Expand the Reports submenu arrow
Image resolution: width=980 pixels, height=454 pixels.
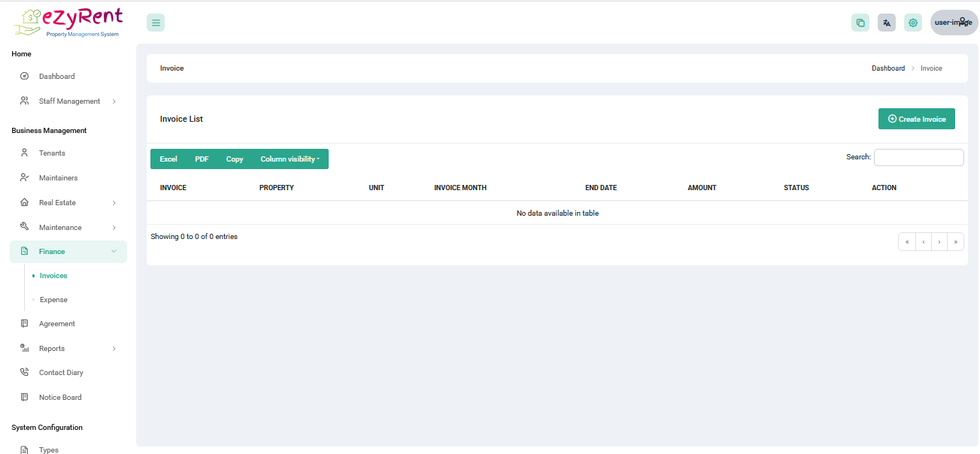(x=114, y=349)
